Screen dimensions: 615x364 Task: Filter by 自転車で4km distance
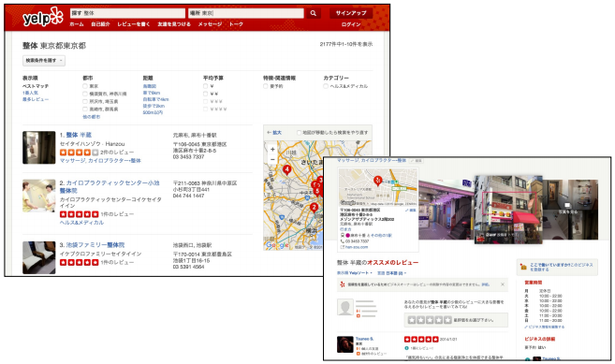pyautogui.click(x=155, y=99)
